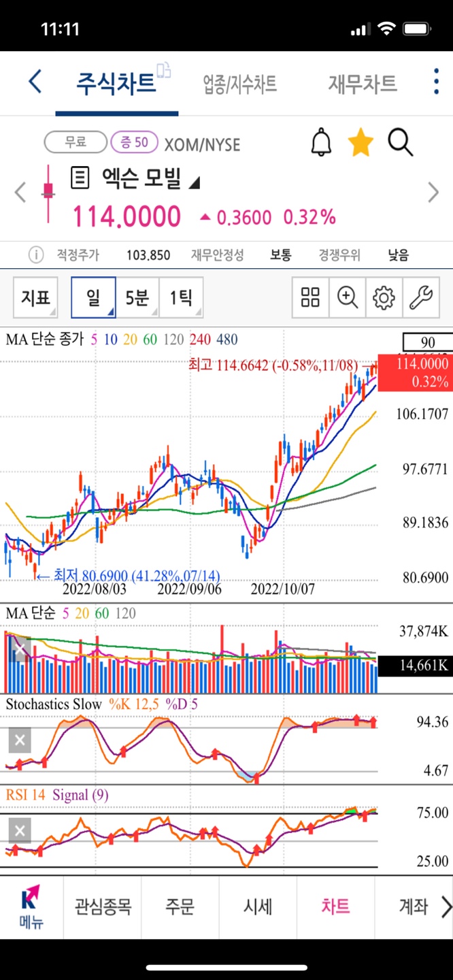Screen dimensions: 453x980
Task: Open the 시세 quotes tab
Action: (x=258, y=906)
